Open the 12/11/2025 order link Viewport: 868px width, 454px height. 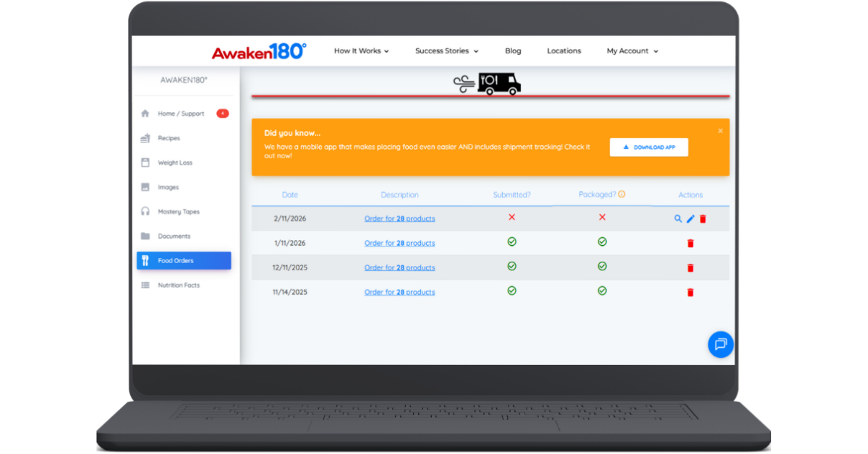[x=400, y=268]
